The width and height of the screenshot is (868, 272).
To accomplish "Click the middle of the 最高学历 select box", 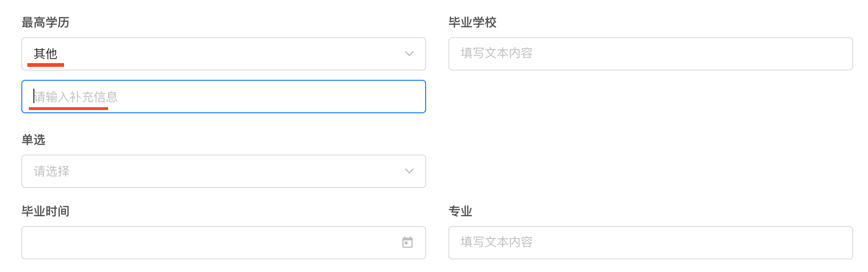I will [223, 54].
